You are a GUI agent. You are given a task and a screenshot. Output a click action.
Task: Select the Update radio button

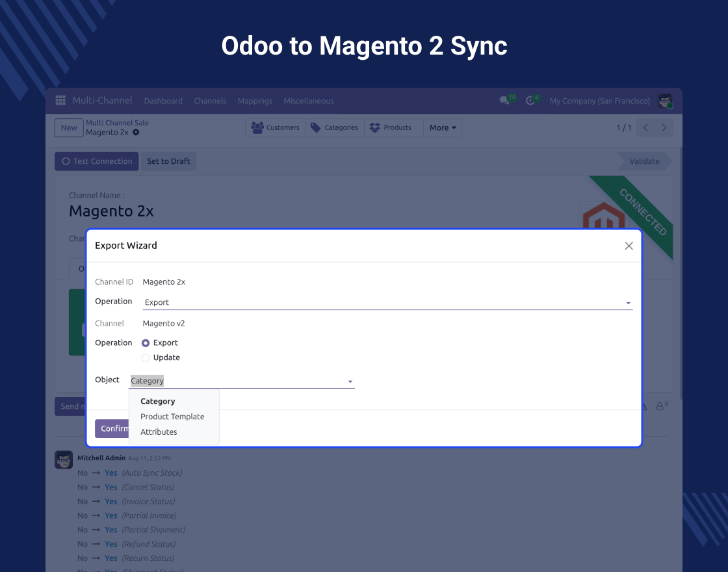point(146,357)
